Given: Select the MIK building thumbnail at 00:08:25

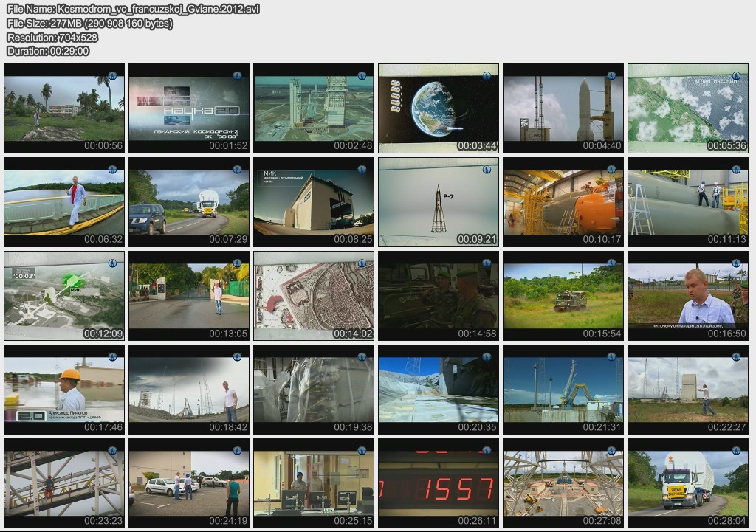Looking at the screenshot, I should click(x=313, y=201).
